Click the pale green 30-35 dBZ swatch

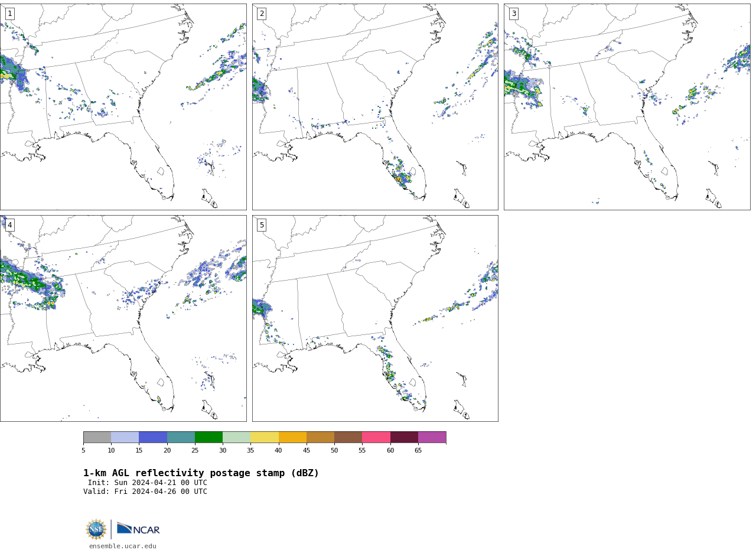236,437
